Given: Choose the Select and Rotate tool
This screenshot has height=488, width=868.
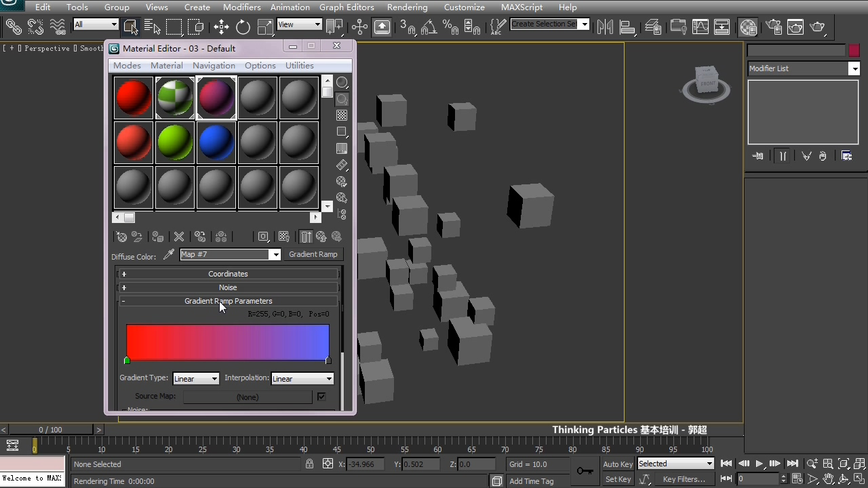Looking at the screenshot, I should pyautogui.click(x=243, y=27).
